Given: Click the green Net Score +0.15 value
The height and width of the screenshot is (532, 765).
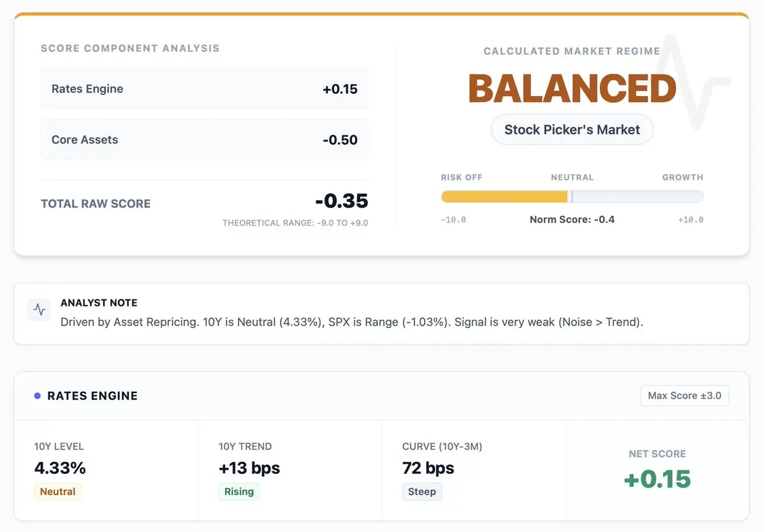Looking at the screenshot, I should 657,479.
